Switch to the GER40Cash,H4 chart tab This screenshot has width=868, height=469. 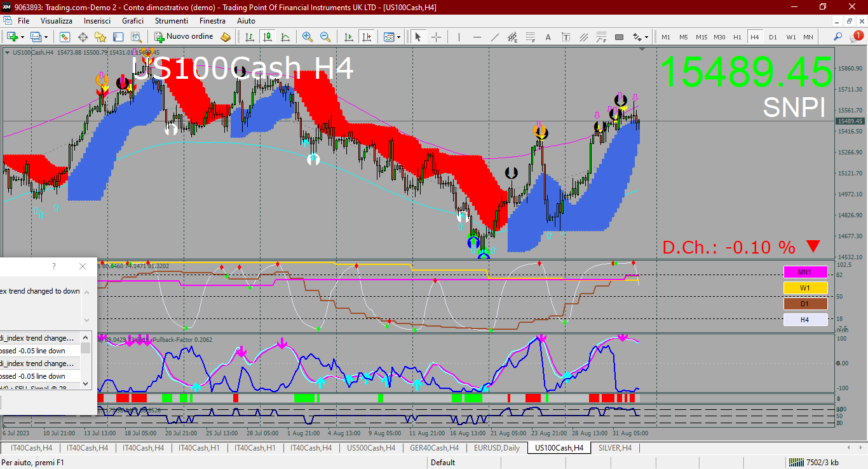(434, 448)
